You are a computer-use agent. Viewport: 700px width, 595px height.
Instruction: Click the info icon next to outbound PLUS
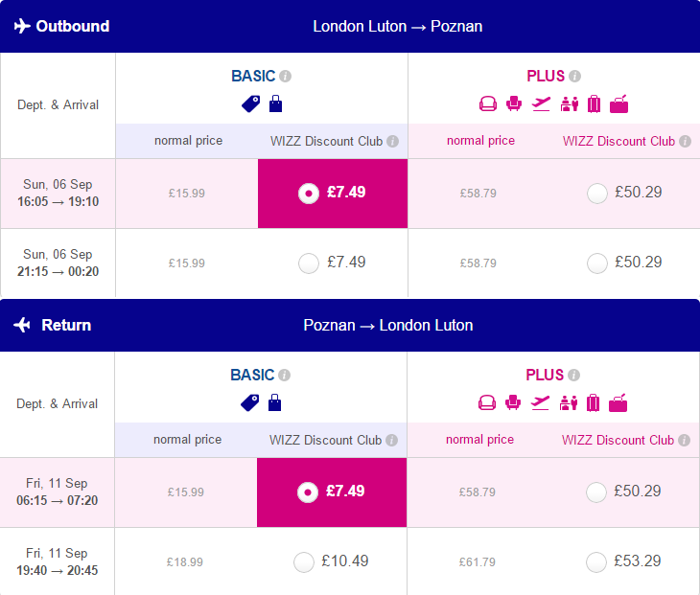point(575,77)
